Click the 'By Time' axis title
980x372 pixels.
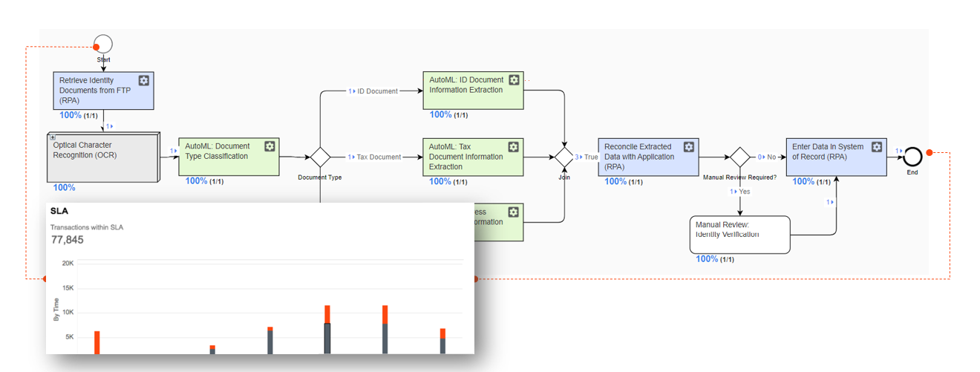pyautogui.click(x=56, y=309)
